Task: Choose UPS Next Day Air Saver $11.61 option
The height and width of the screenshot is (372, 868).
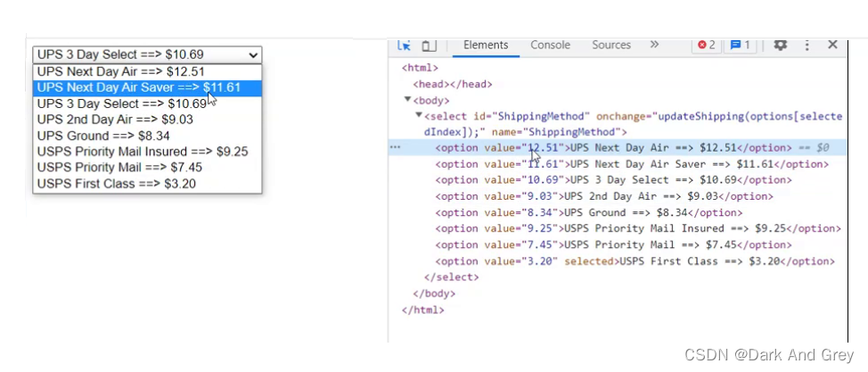Action: click(147, 87)
